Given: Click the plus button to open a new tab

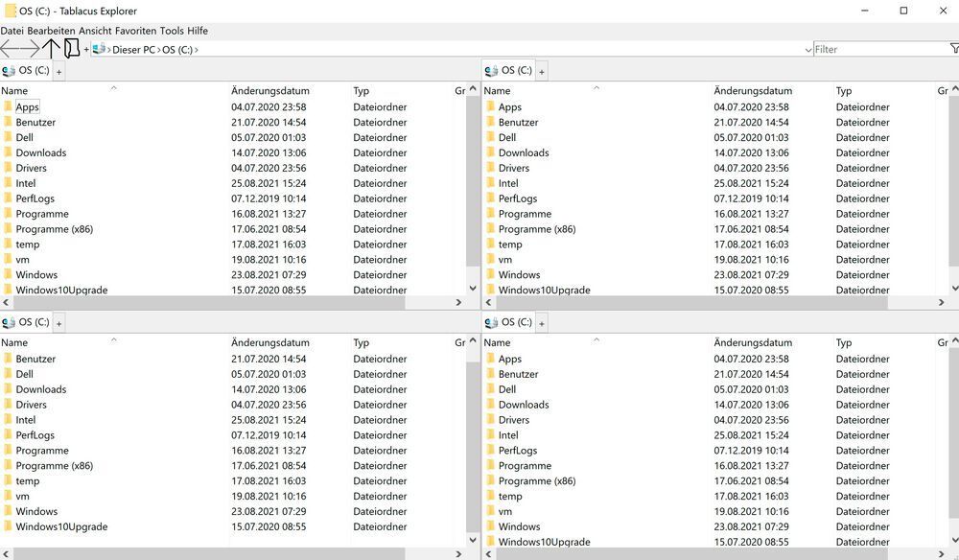Looking at the screenshot, I should 87,49.
